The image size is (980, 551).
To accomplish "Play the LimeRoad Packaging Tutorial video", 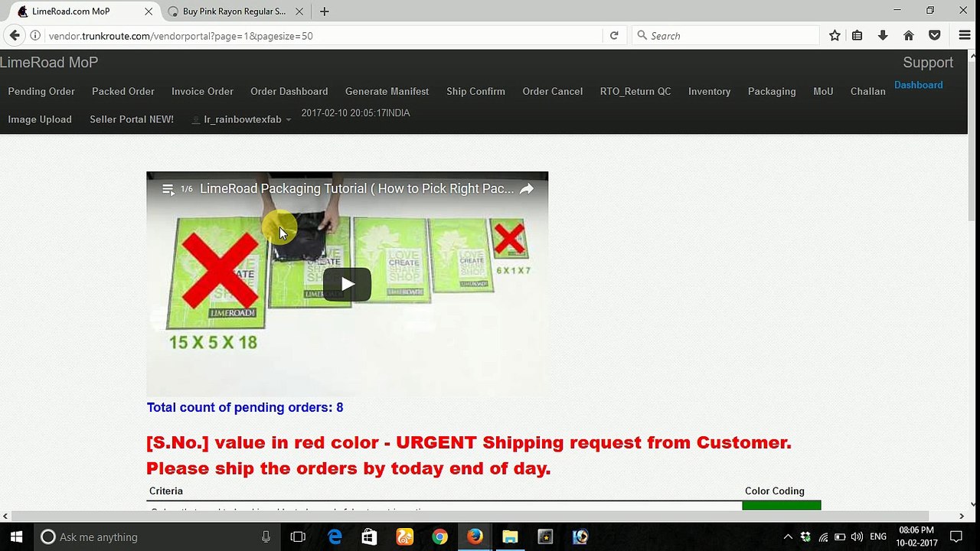I will click(x=347, y=284).
